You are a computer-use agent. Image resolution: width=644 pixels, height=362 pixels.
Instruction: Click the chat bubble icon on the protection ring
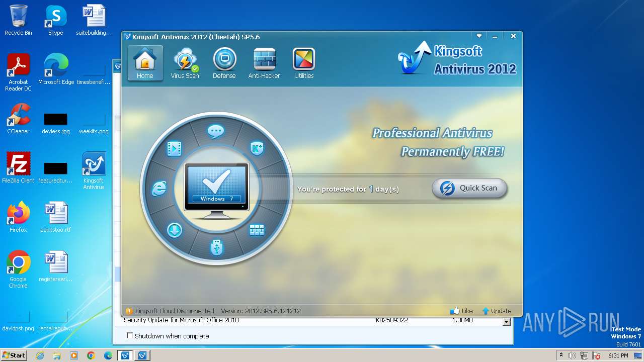point(216,132)
